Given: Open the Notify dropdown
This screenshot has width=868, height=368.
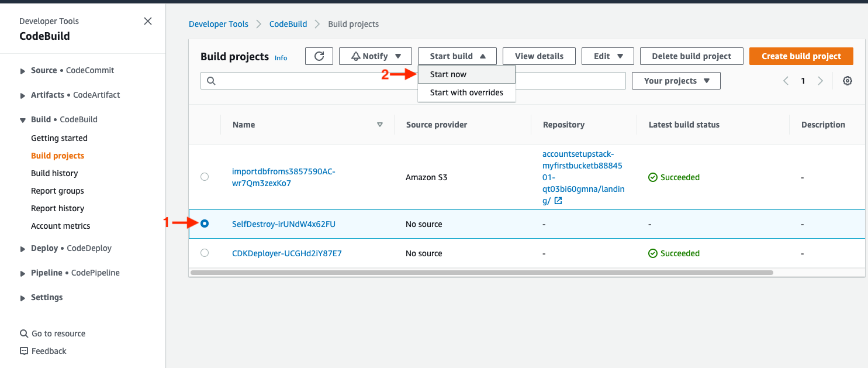Looking at the screenshot, I should click(x=375, y=56).
